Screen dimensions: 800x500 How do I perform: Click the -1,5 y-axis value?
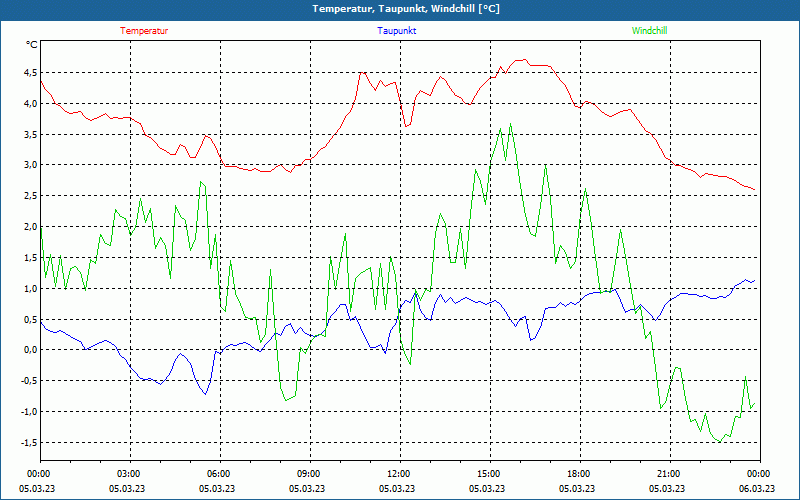click(x=29, y=442)
